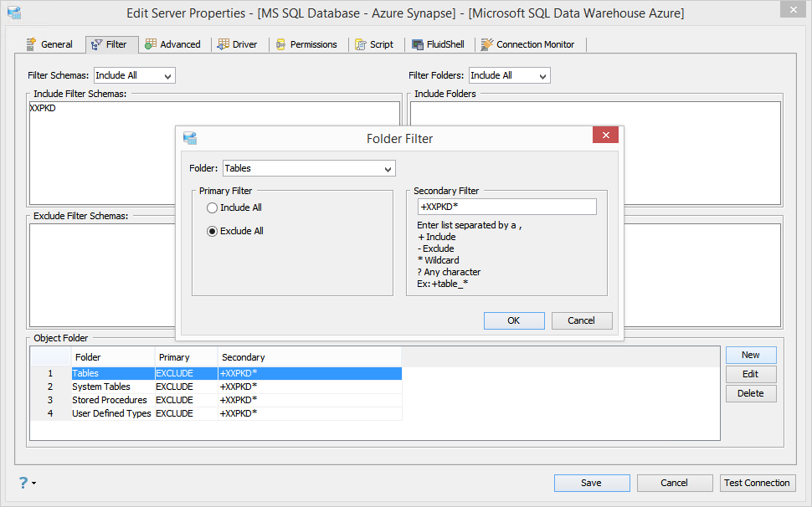Image resolution: width=812 pixels, height=507 pixels.
Task: Click the Connection Monitor tab icon
Action: 487,44
